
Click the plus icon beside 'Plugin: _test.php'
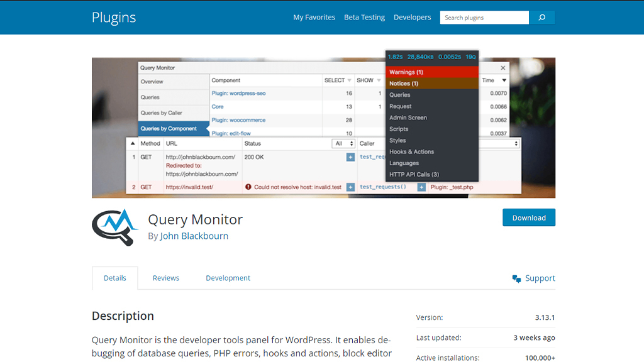click(x=421, y=187)
